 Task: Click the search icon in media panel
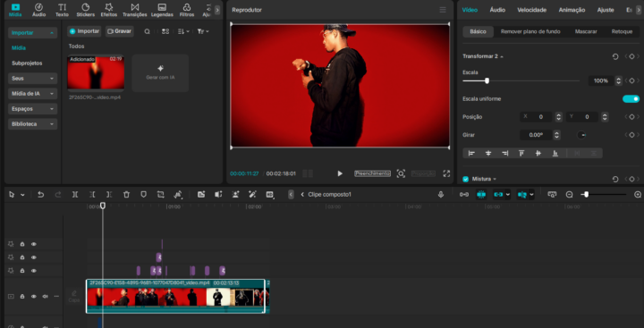click(x=147, y=31)
